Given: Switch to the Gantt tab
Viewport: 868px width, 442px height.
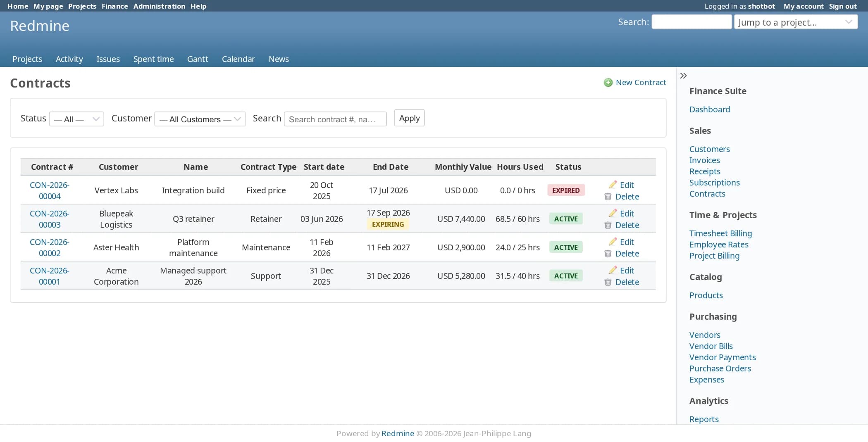Looking at the screenshot, I should coord(198,59).
